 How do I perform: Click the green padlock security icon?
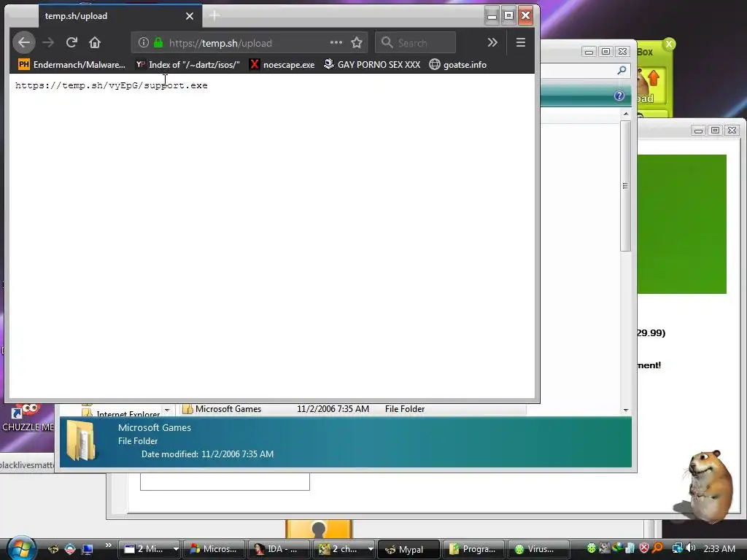(x=158, y=43)
